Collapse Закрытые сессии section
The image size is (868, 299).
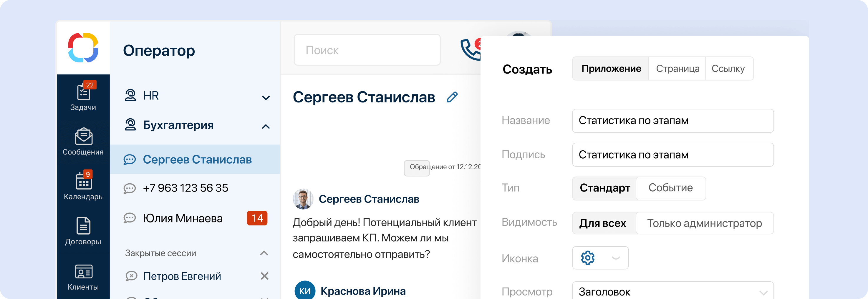coord(264,253)
